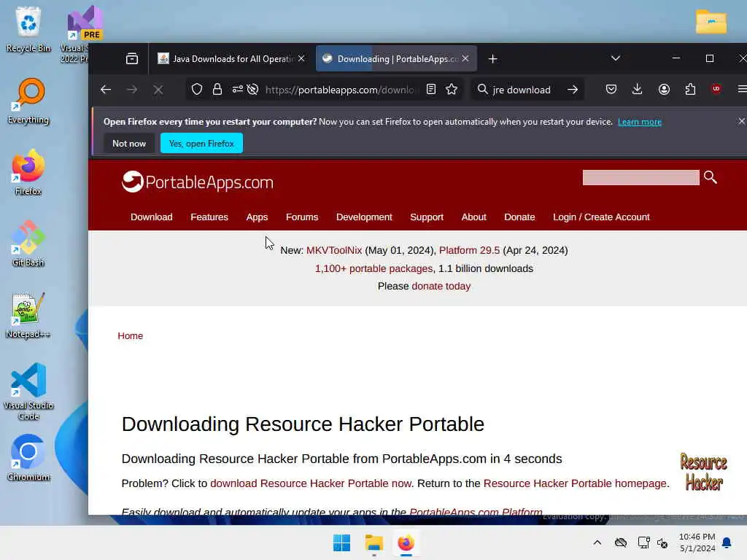Open the clock showing 10:46 PM

click(697, 542)
